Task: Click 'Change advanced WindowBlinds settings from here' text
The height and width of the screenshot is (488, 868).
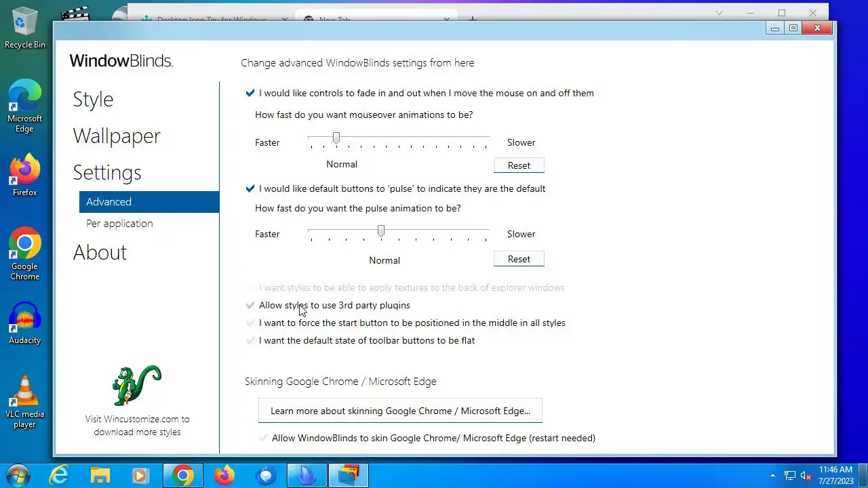Action: tap(357, 63)
